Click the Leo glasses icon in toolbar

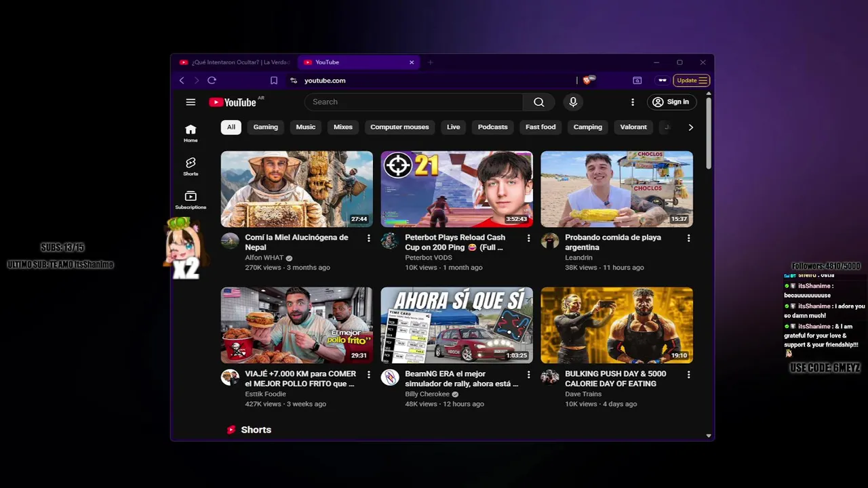tap(663, 80)
